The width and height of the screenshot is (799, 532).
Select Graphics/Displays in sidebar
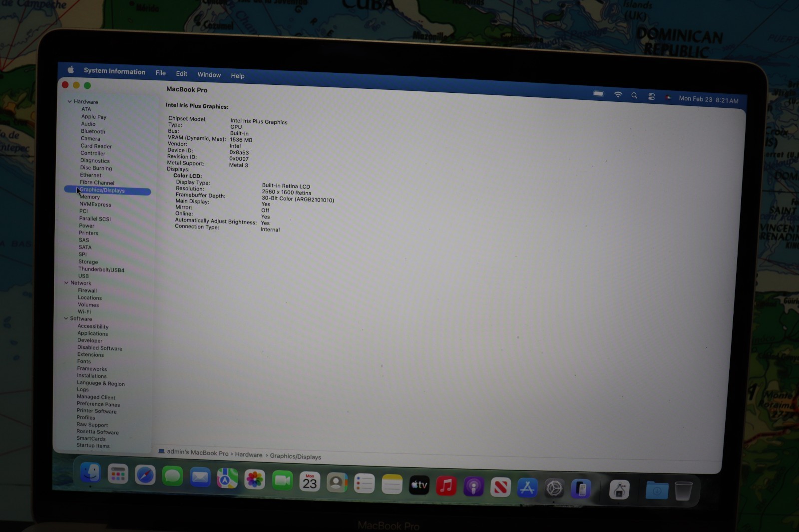[x=107, y=190]
